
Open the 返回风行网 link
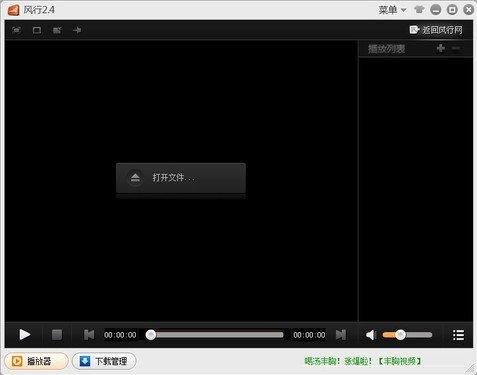pos(436,30)
